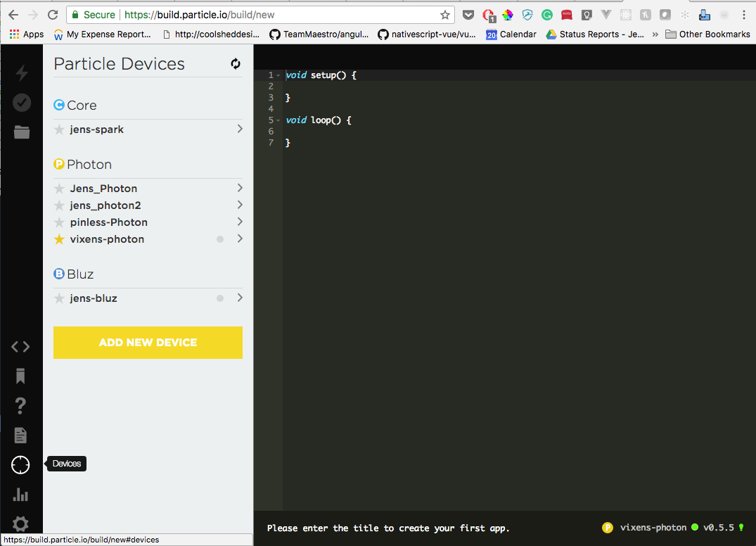Open the Help question mark icon
Viewport: 756px width, 546px height.
pos(20,406)
